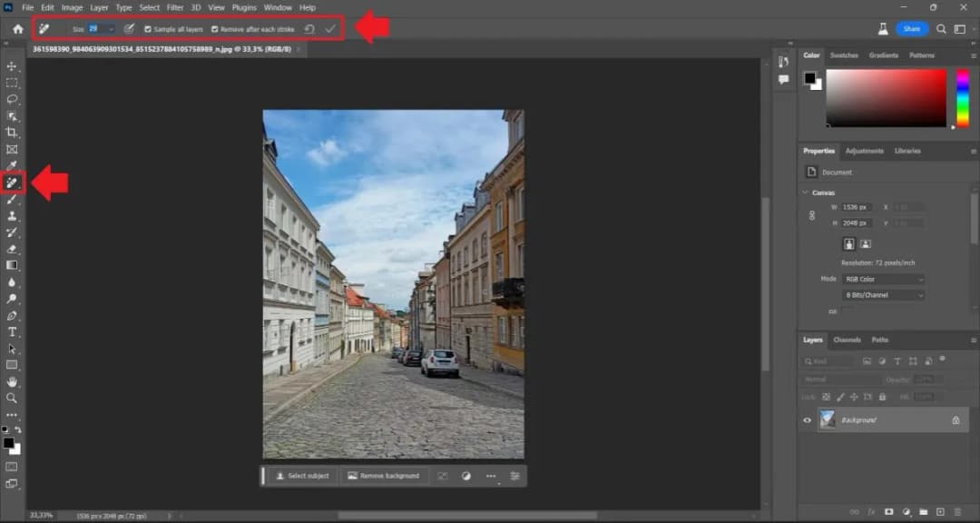980x523 pixels.
Task: Open the layer blend mode dropdown
Action: point(840,380)
